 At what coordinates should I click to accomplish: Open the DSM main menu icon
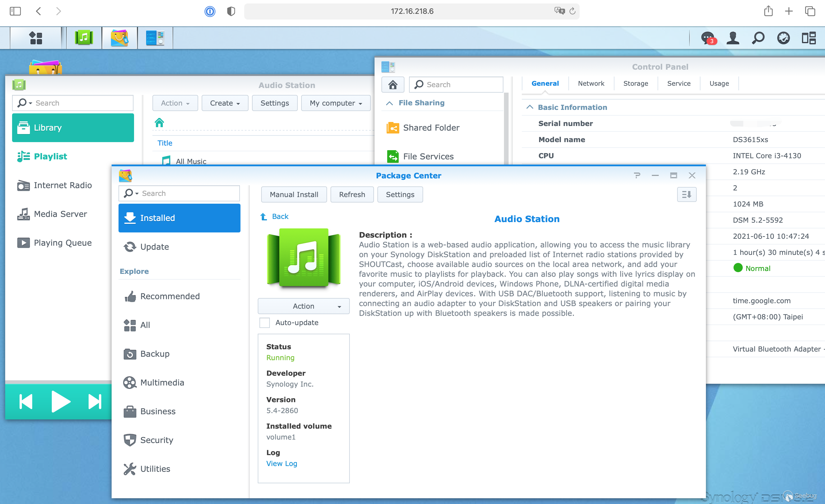pyautogui.click(x=35, y=38)
